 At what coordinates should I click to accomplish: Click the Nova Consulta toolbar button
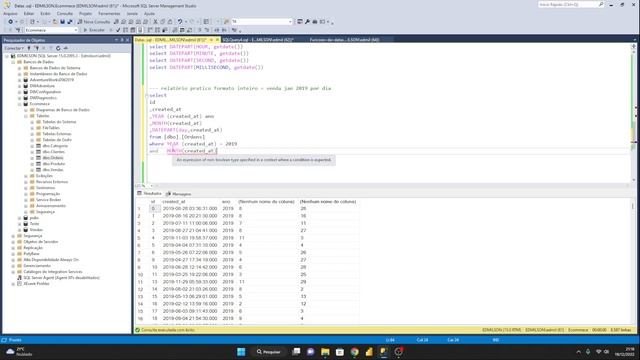coord(94,22)
